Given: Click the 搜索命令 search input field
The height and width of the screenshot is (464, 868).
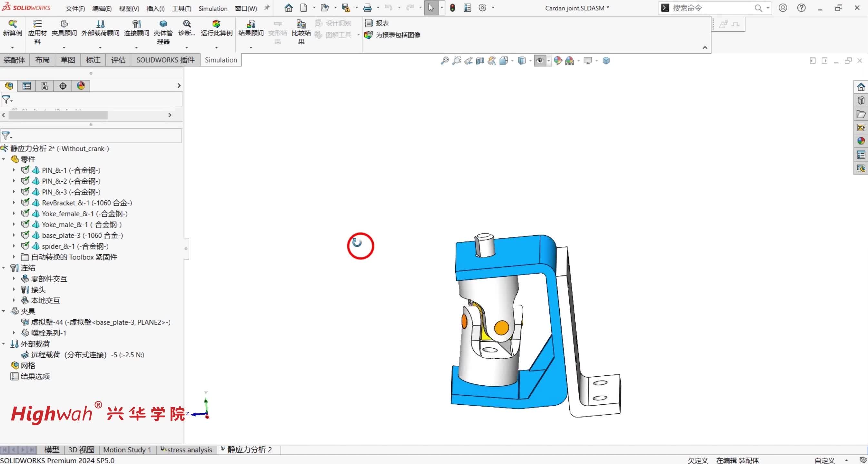Looking at the screenshot, I should point(708,8).
